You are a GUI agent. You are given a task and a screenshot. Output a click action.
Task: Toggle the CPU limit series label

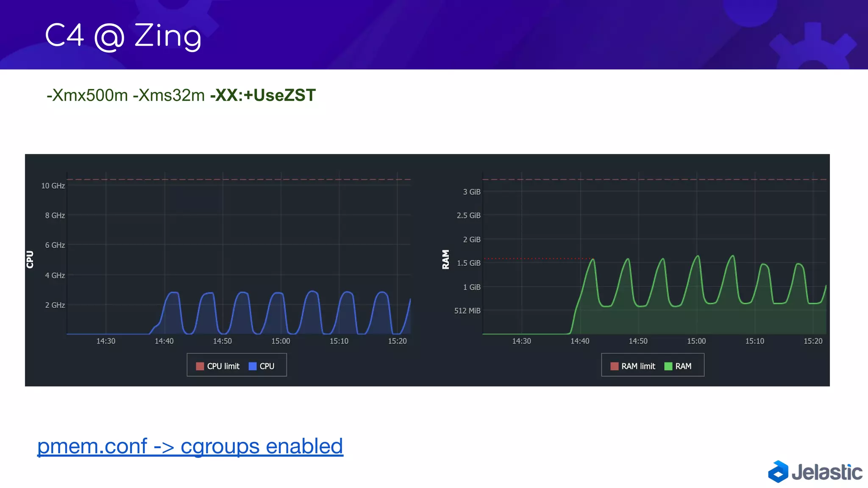pyautogui.click(x=223, y=366)
